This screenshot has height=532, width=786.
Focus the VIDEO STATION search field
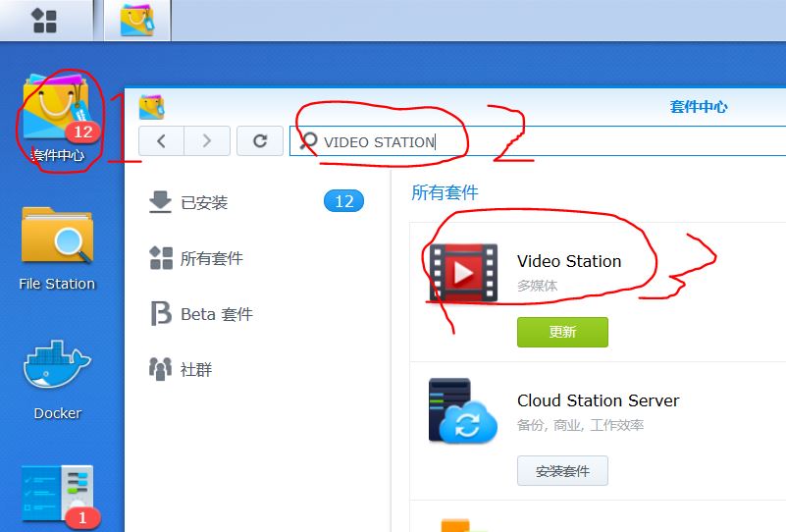[x=538, y=141]
